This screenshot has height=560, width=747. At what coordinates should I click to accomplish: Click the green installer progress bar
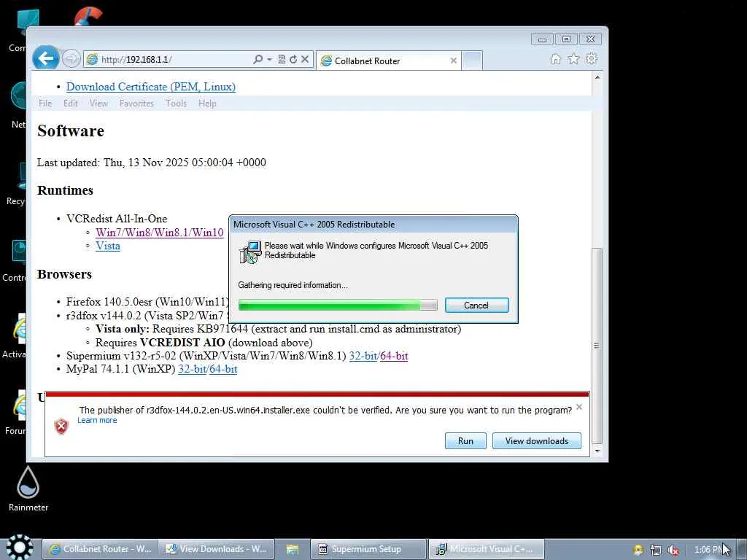338,306
